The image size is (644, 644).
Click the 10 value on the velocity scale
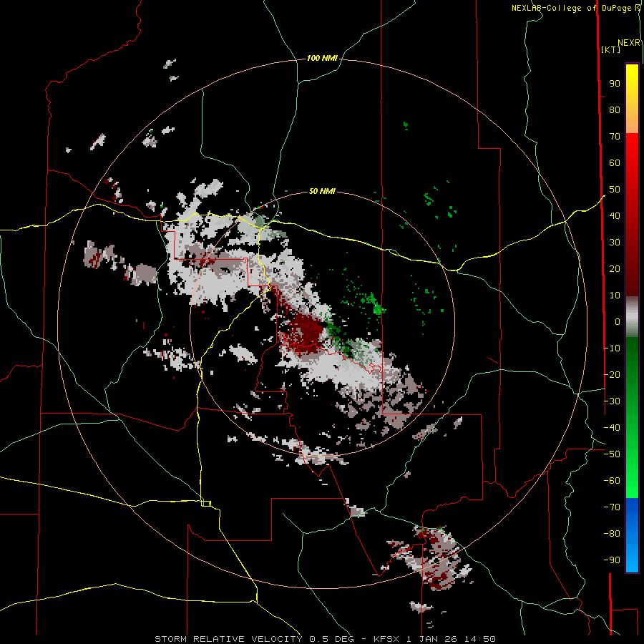[615, 296]
